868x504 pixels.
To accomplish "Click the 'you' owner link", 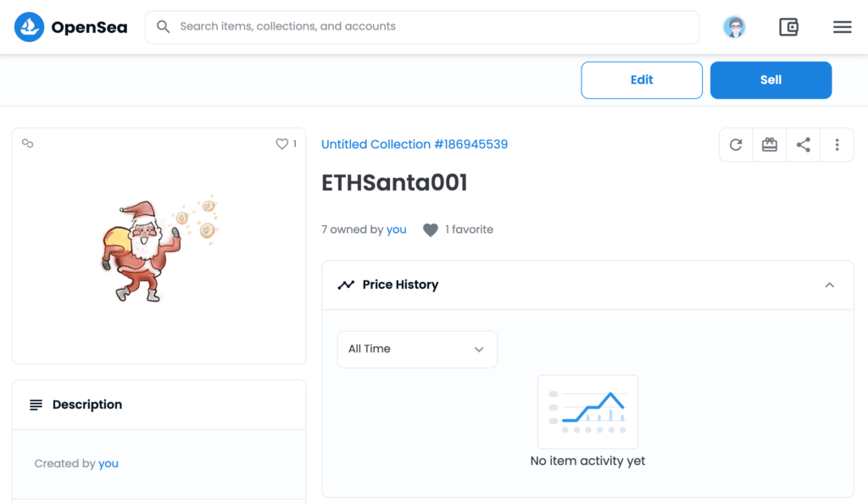I will (397, 230).
